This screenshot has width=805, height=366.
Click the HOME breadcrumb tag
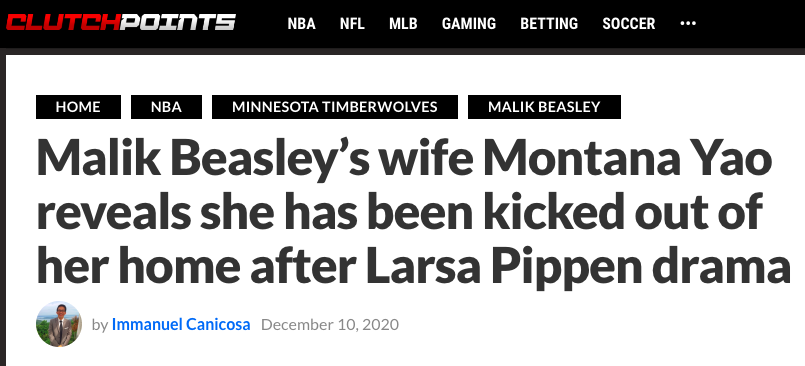pos(78,107)
